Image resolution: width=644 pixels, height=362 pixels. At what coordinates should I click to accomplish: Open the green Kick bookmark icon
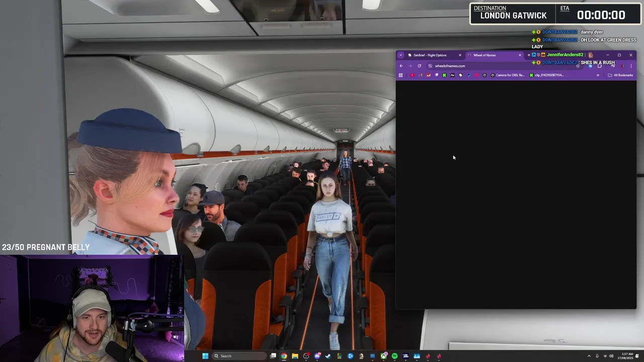click(444, 75)
